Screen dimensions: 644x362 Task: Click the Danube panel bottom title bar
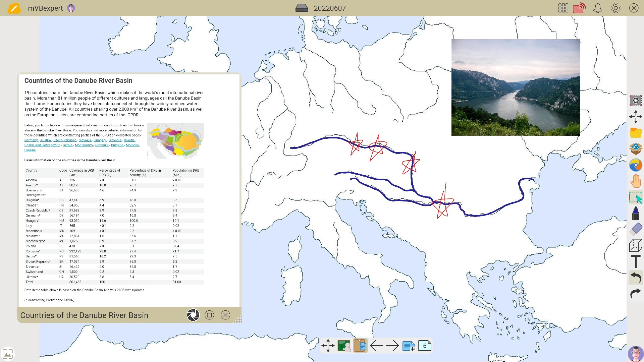pos(129,315)
